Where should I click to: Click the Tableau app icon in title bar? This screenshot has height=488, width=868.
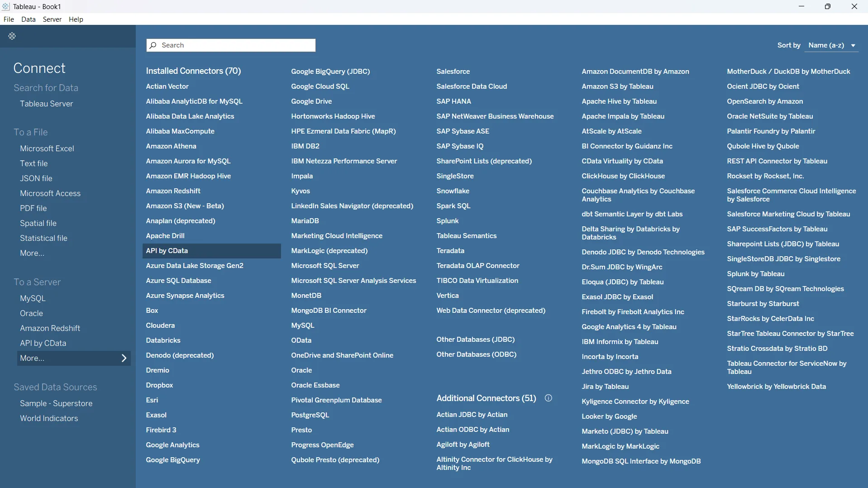coord(6,6)
